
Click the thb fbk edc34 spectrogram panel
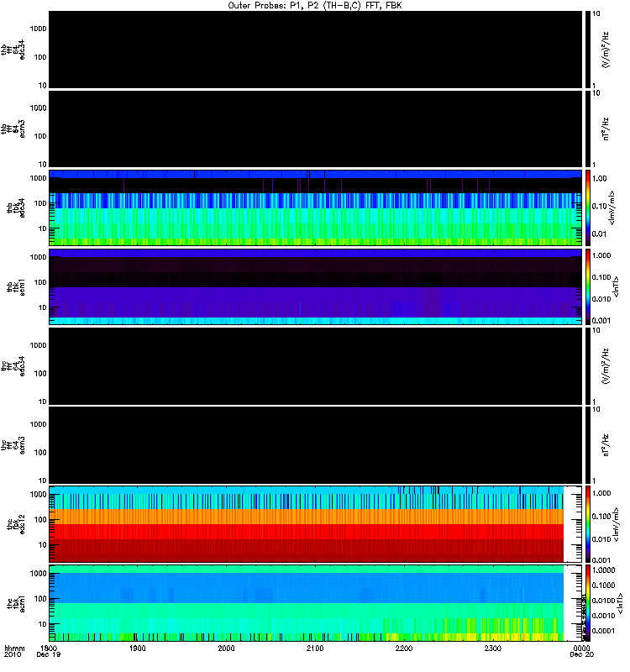[316, 207]
